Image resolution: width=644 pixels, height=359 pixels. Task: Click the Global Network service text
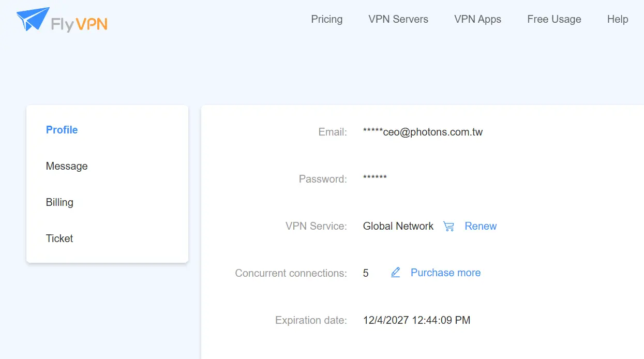pos(398,226)
